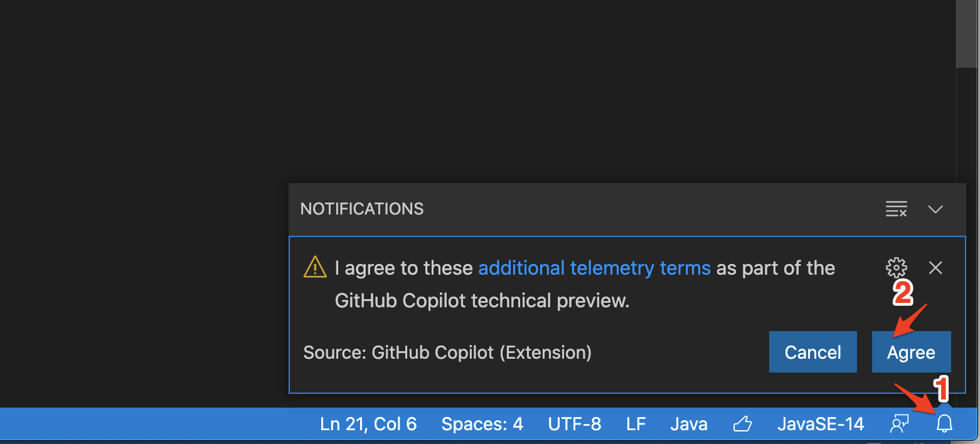The image size is (980, 444).
Task: Click the person question feedback icon
Action: (900, 423)
